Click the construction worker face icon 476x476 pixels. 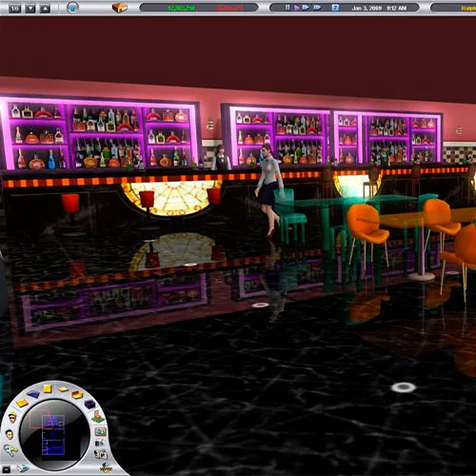[12, 418]
